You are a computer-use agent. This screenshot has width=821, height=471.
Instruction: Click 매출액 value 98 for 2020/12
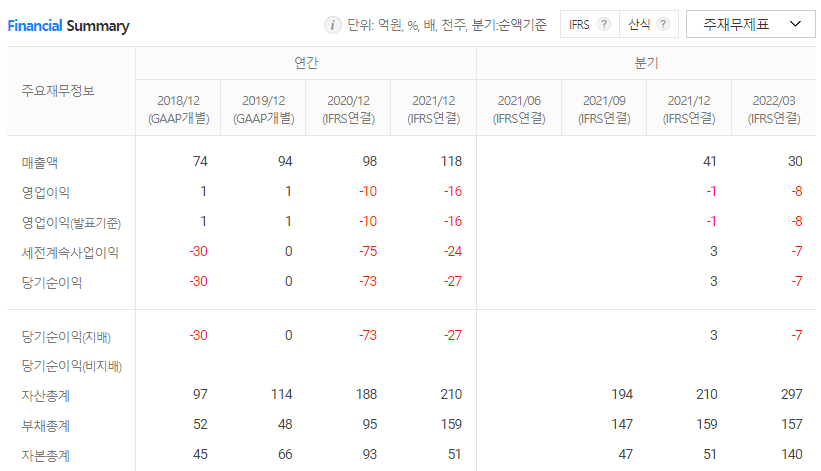click(x=370, y=161)
